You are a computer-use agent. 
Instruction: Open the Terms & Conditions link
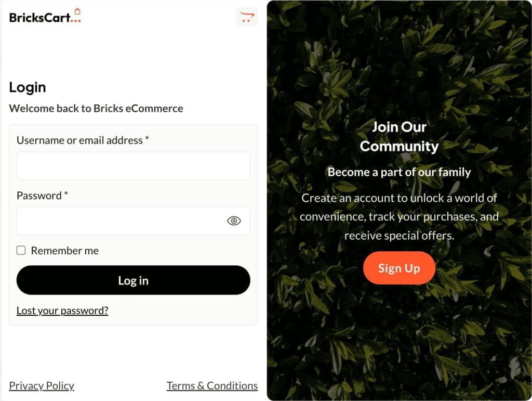[212, 386]
